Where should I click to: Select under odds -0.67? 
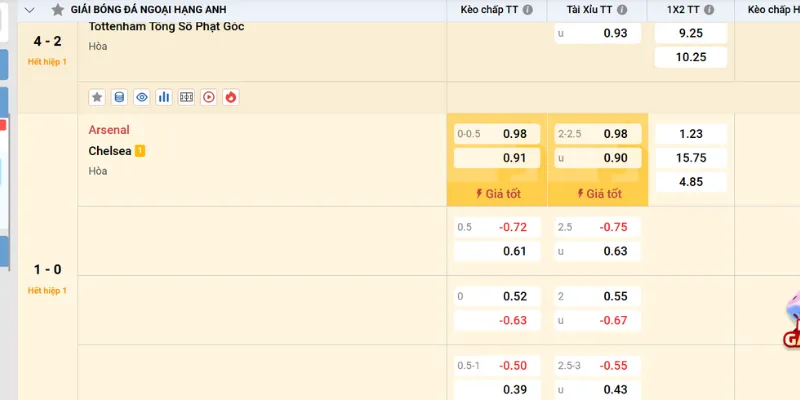click(x=598, y=320)
